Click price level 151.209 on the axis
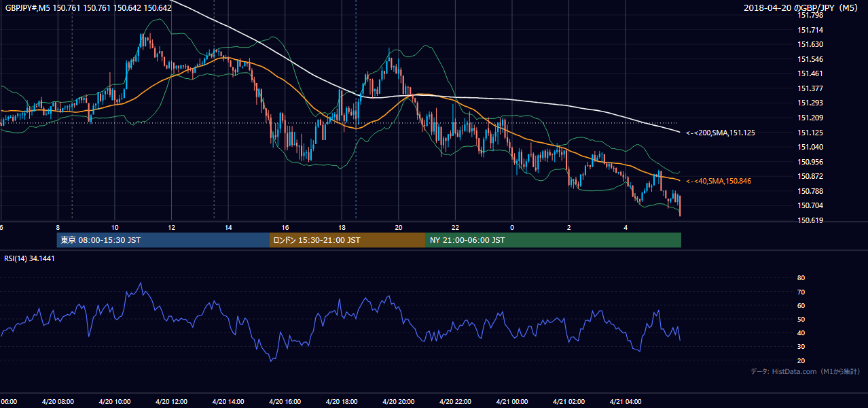This screenshot has height=408, width=868. tap(810, 118)
